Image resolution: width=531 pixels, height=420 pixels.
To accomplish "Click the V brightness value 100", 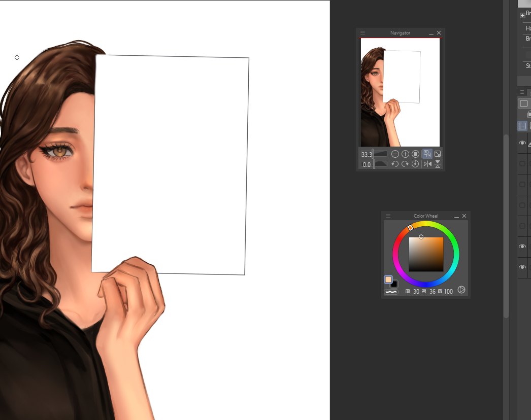I will 448,291.
